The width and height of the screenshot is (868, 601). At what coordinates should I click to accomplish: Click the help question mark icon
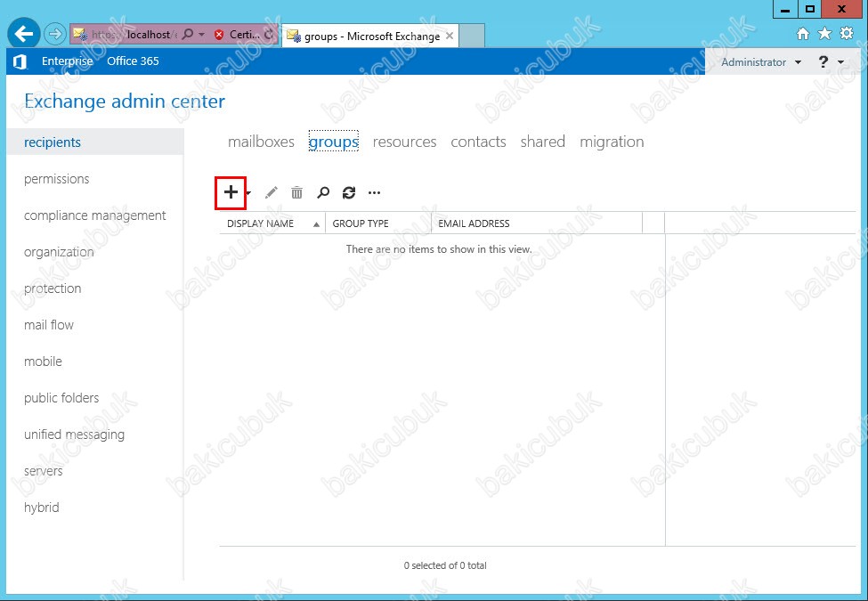(823, 62)
